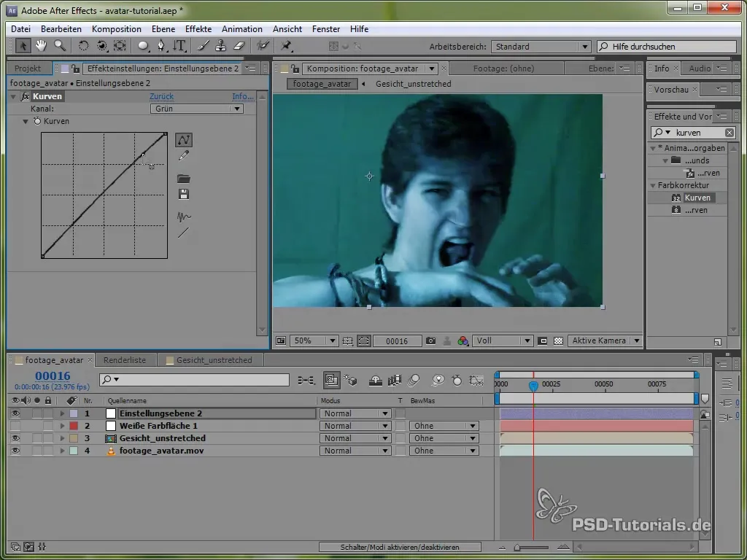Image resolution: width=747 pixels, height=560 pixels.
Task: Select the Eraser tool
Action: click(x=239, y=45)
